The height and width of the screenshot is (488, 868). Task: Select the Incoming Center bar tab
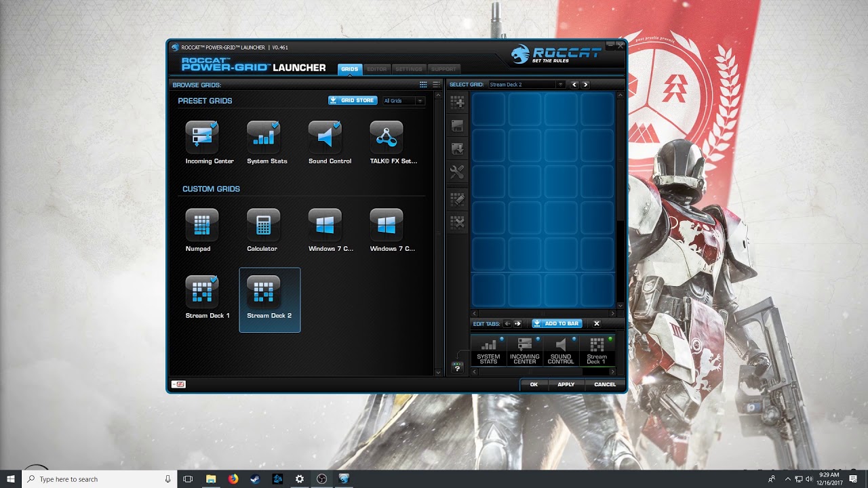coord(525,350)
